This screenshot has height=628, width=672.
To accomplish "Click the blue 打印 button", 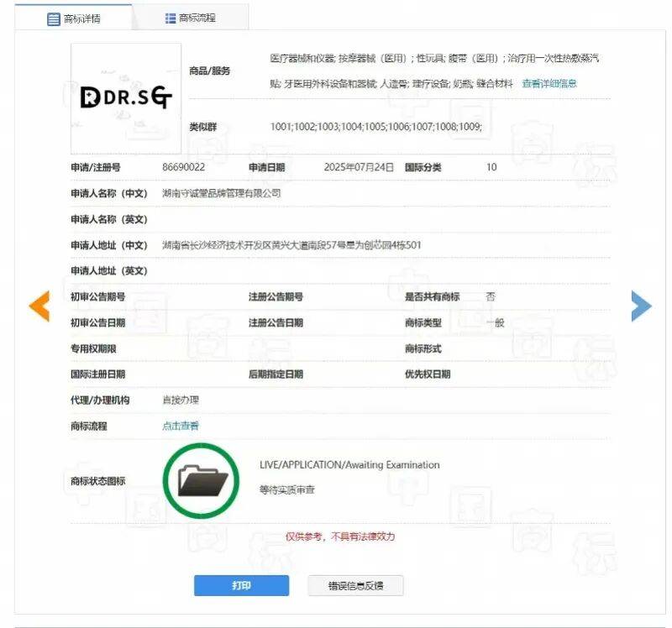I will 241,585.
